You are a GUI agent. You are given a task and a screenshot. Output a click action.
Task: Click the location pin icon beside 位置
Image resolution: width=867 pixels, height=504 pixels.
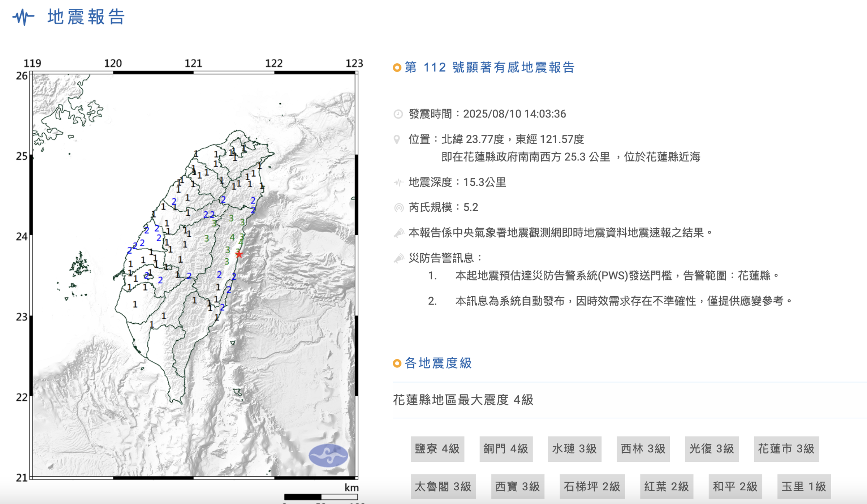click(397, 139)
